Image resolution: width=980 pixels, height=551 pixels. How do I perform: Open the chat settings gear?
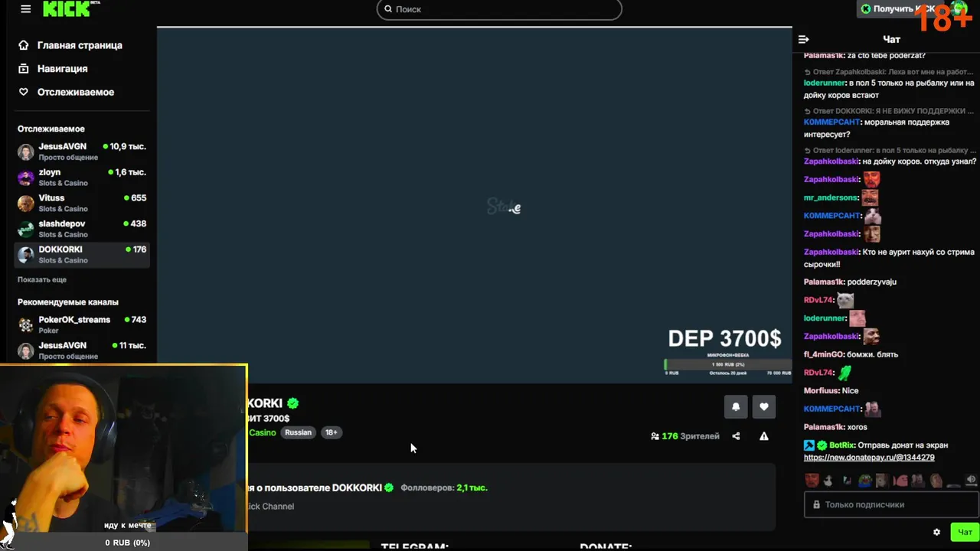[936, 532]
